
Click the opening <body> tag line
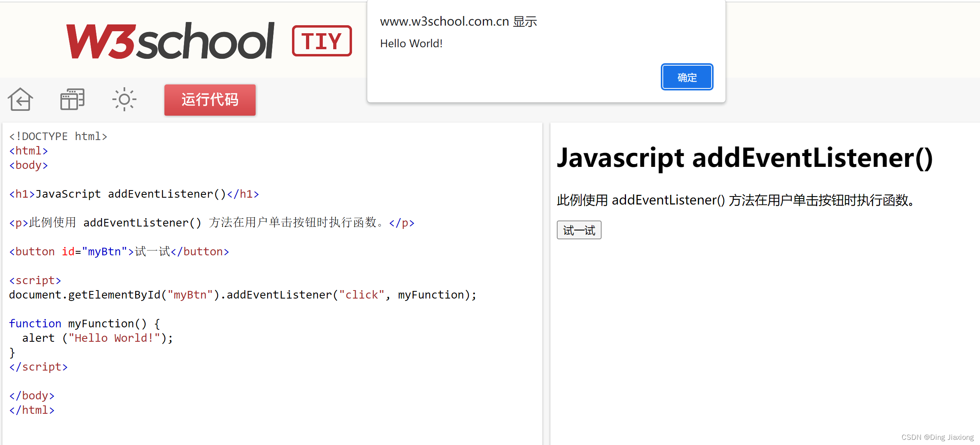pyautogui.click(x=28, y=165)
